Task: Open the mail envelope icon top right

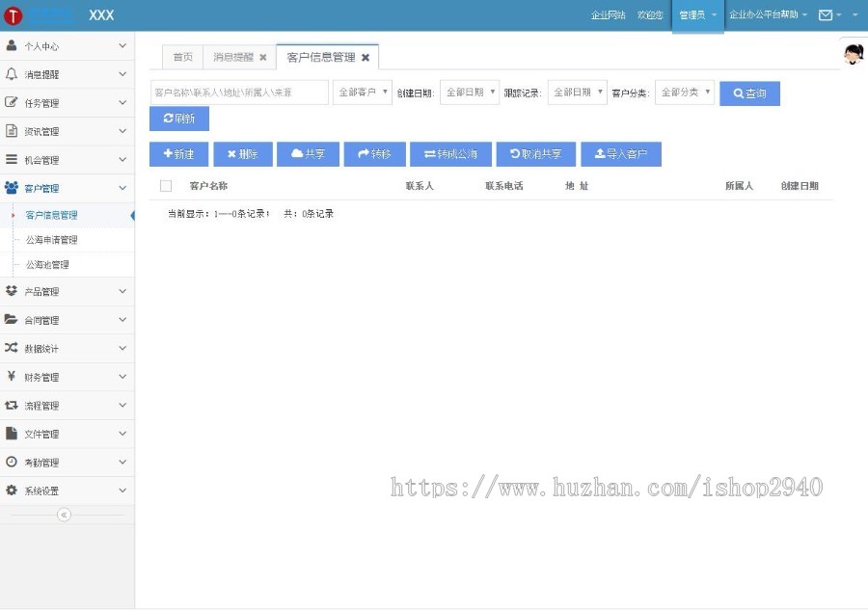Action: [x=827, y=15]
